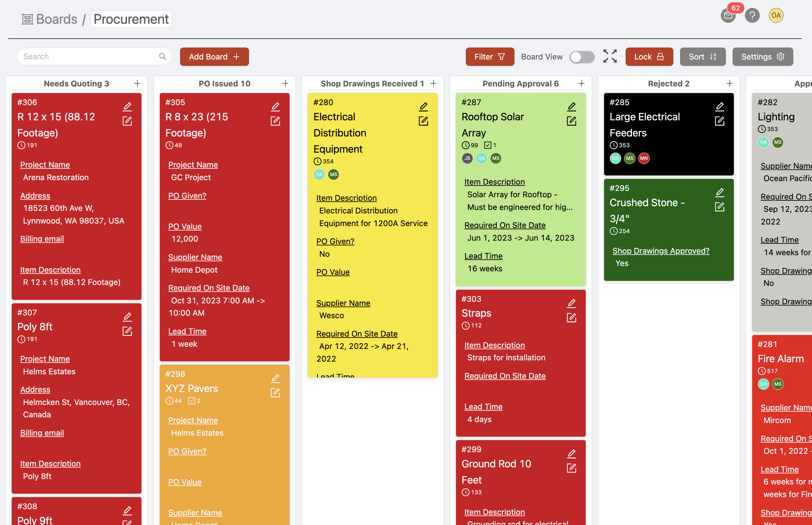Click into the Search field
Image resolution: width=812 pixels, height=525 pixels.
[x=94, y=57]
